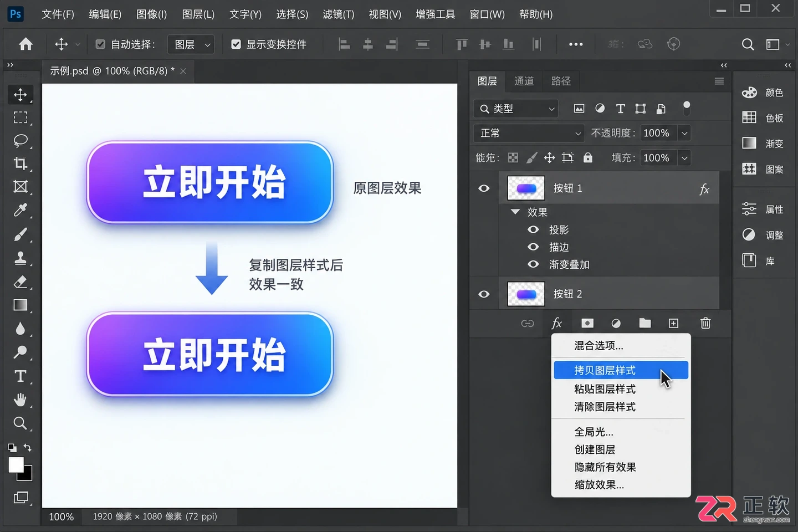Viewport: 798px width, 532px height.
Task: Open the 滤镜(T) menu
Action: pos(339,14)
